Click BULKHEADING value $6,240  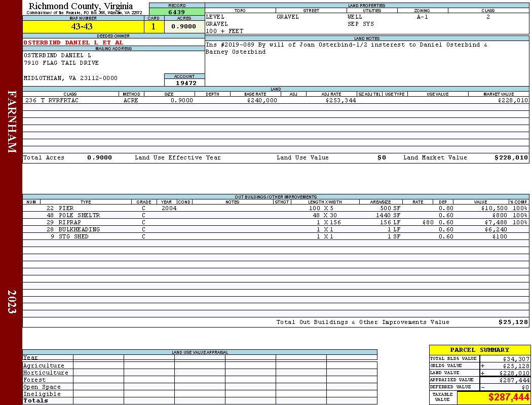[x=496, y=229]
